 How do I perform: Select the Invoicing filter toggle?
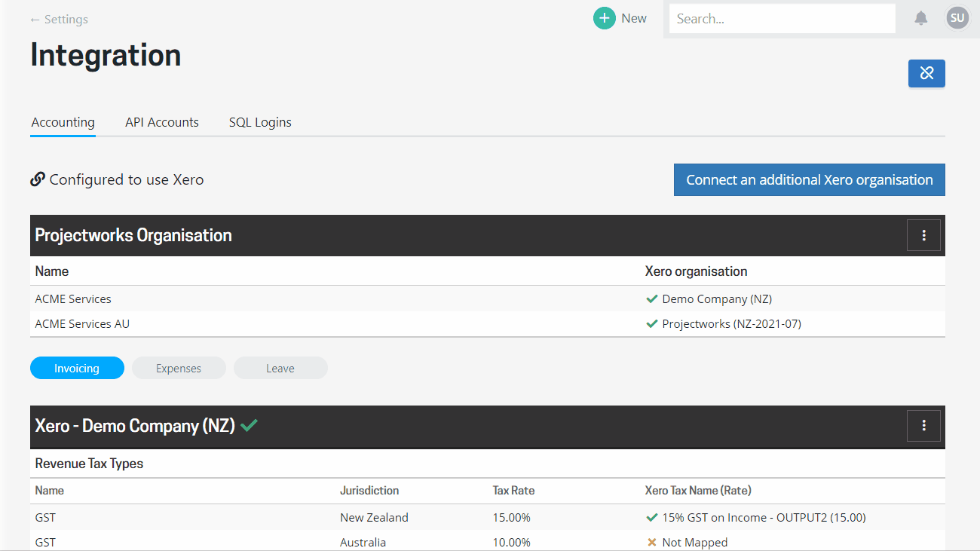point(77,368)
